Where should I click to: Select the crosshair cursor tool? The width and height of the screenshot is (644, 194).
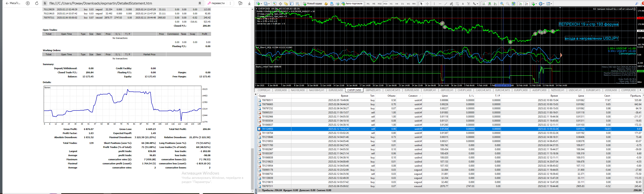pos(427,4)
